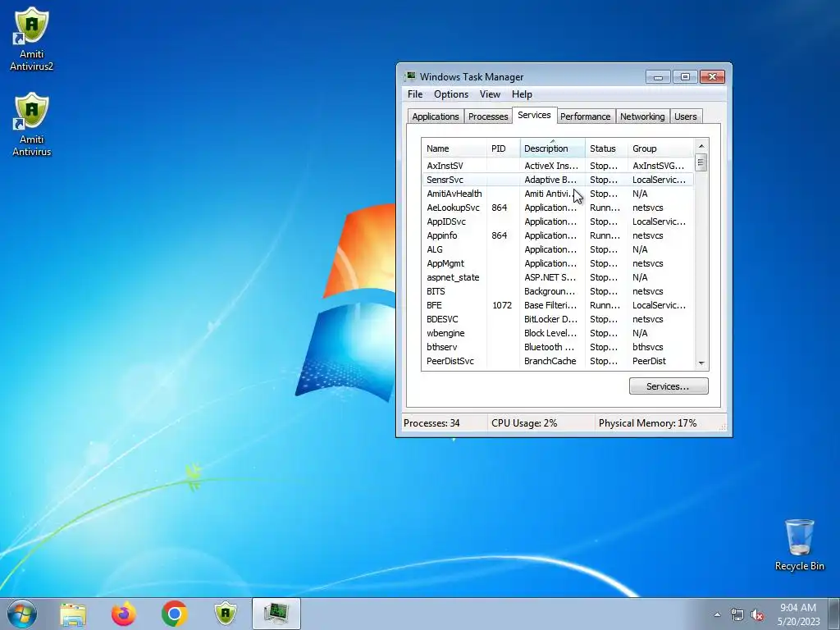Open the File menu

click(x=414, y=94)
